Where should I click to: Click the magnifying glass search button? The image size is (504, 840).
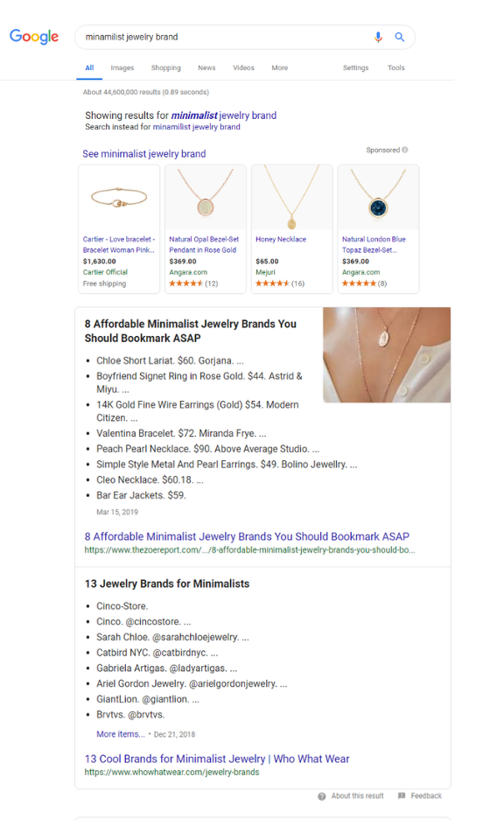click(x=400, y=37)
